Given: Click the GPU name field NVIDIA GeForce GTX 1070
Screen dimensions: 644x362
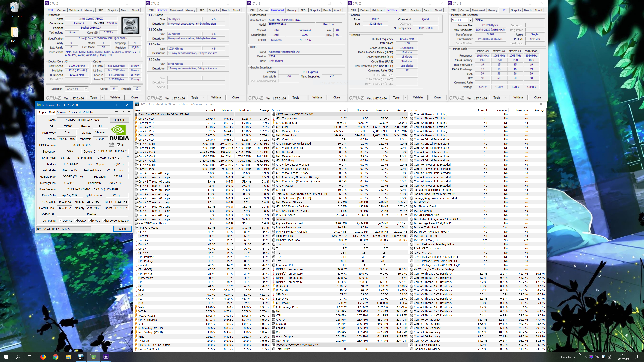Looking at the screenshot, I should click(x=82, y=120).
